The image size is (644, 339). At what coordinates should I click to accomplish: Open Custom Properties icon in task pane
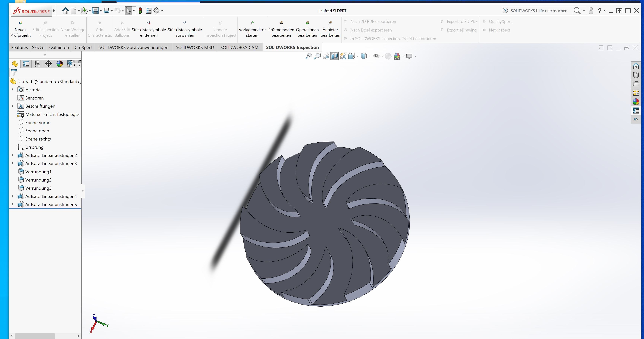point(636,111)
